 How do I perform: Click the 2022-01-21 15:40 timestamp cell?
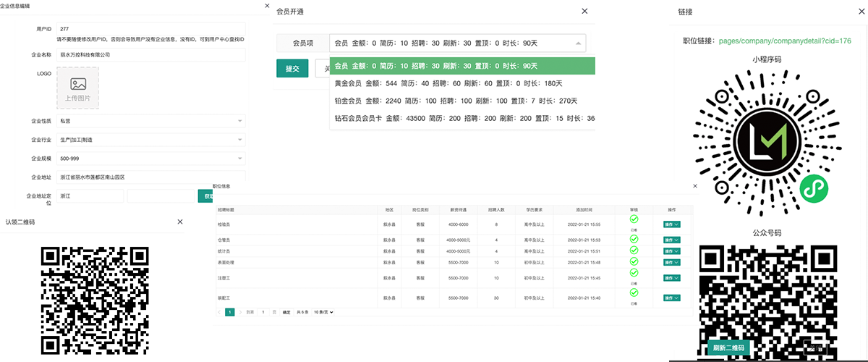583,298
